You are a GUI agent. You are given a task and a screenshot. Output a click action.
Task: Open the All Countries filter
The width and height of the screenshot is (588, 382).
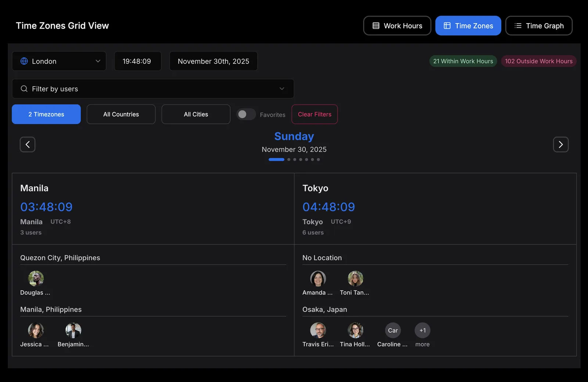click(x=121, y=114)
